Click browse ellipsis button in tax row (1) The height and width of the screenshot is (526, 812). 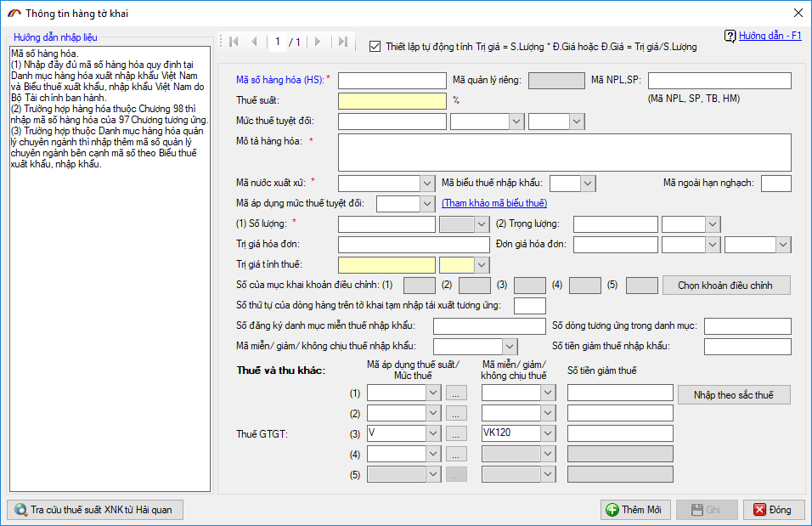pyautogui.click(x=457, y=393)
